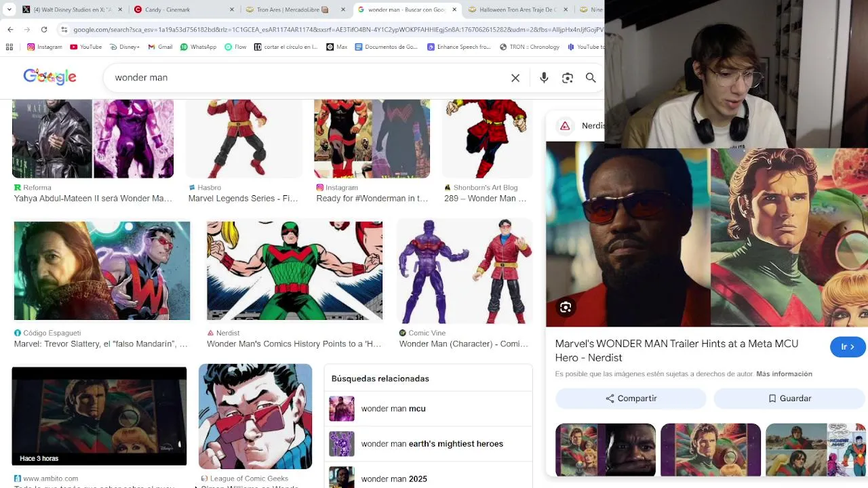
Task: Close the Tron Ares MercadoLibre tab
Action: (x=343, y=9)
